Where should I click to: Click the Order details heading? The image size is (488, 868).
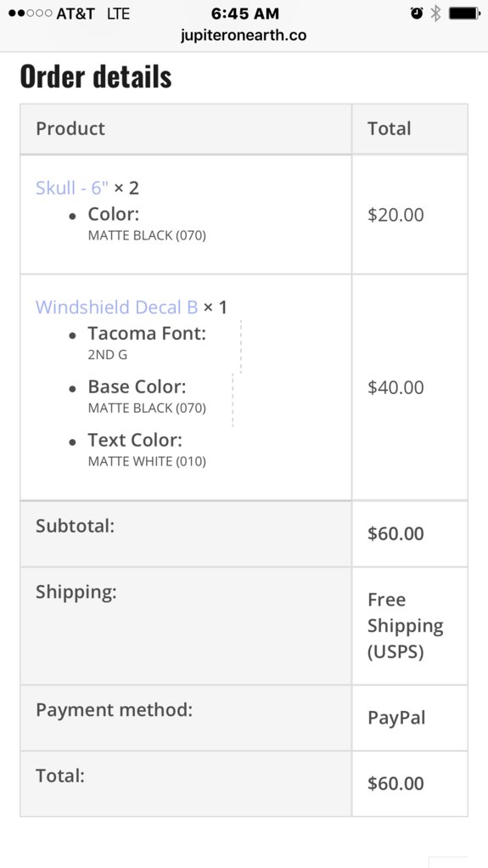click(96, 76)
